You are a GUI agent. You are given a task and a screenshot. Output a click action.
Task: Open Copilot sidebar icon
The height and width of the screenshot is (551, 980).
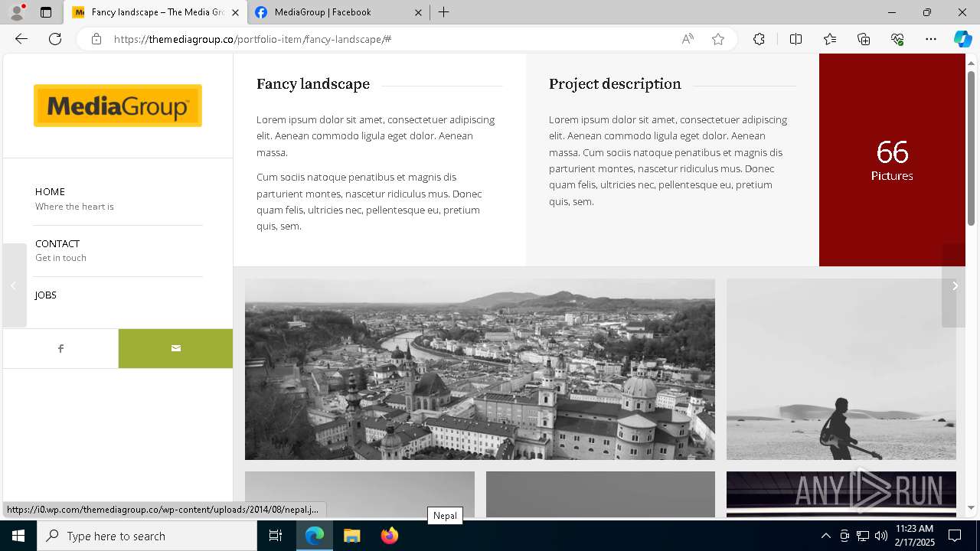[x=962, y=39]
